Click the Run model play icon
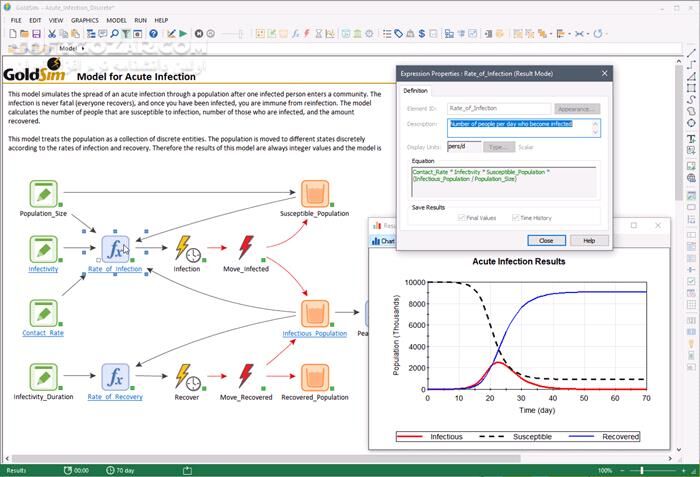The width and height of the screenshot is (700, 477). pyautogui.click(x=183, y=33)
